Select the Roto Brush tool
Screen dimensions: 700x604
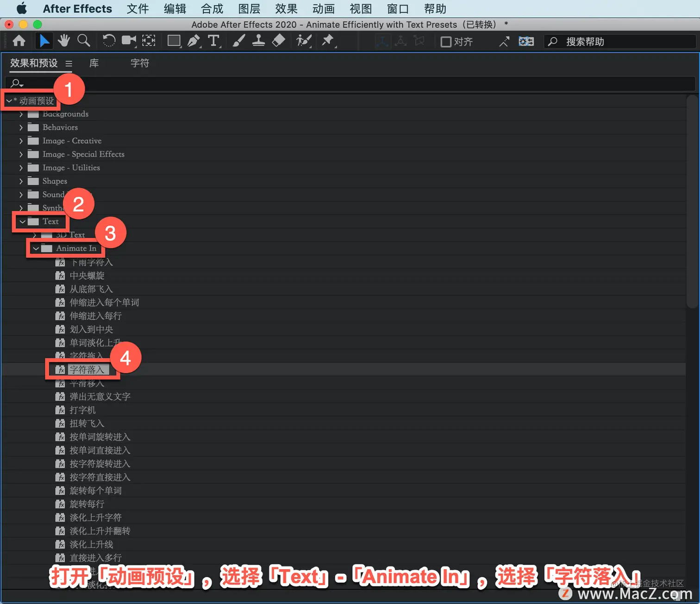[x=304, y=41]
